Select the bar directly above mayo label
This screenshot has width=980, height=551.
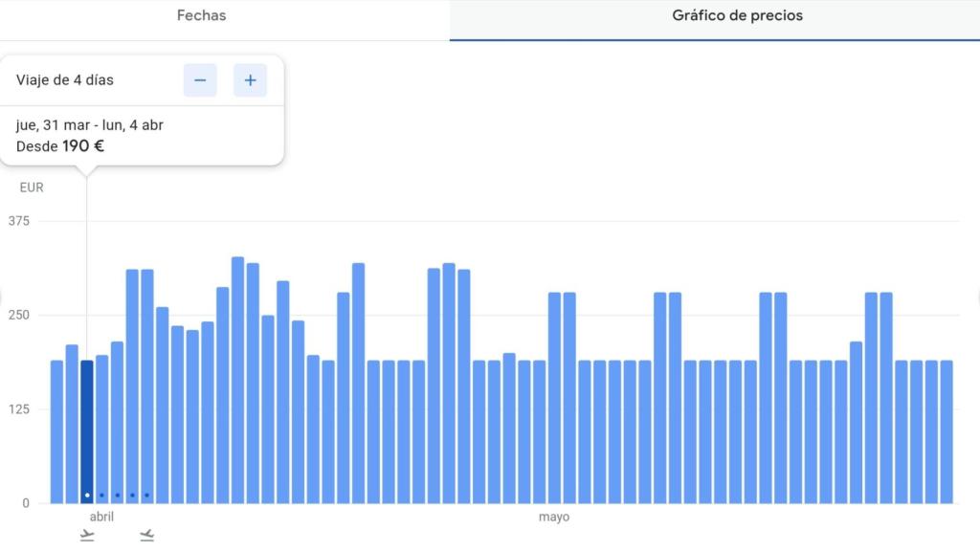click(x=554, y=398)
